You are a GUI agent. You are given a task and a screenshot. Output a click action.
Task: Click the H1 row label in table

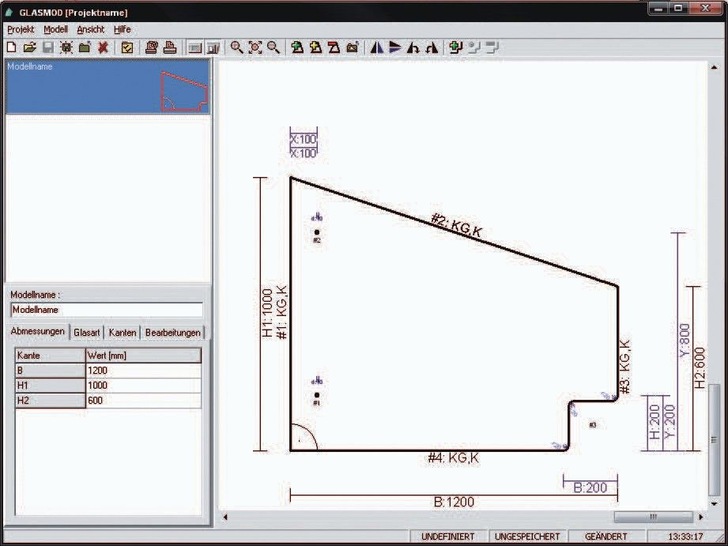pos(50,385)
